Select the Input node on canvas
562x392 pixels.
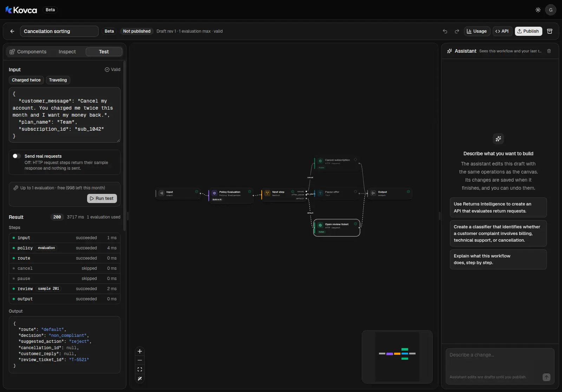178,194
